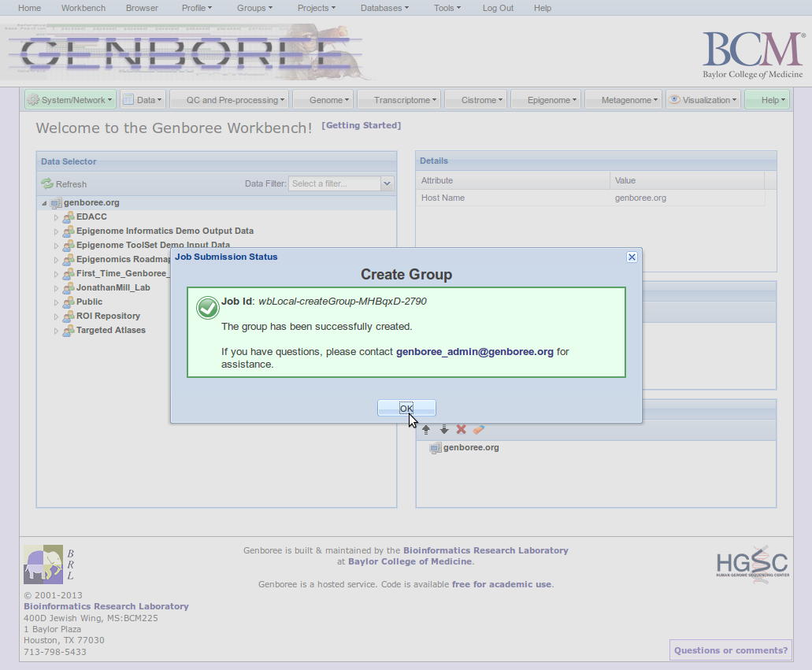This screenshot has height=670, width=812.
Task: Click the BCM Baylor College logo
Action: tap(752, 54)
